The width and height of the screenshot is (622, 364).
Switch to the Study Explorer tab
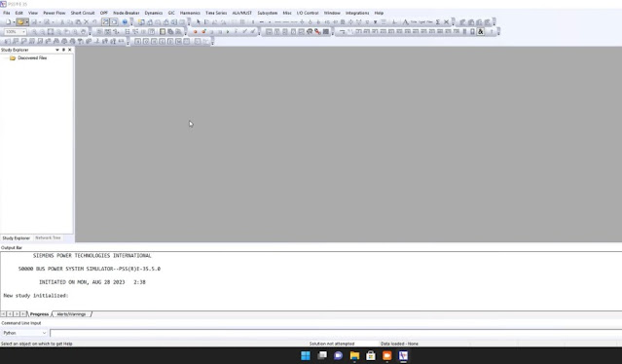point(17,238)
